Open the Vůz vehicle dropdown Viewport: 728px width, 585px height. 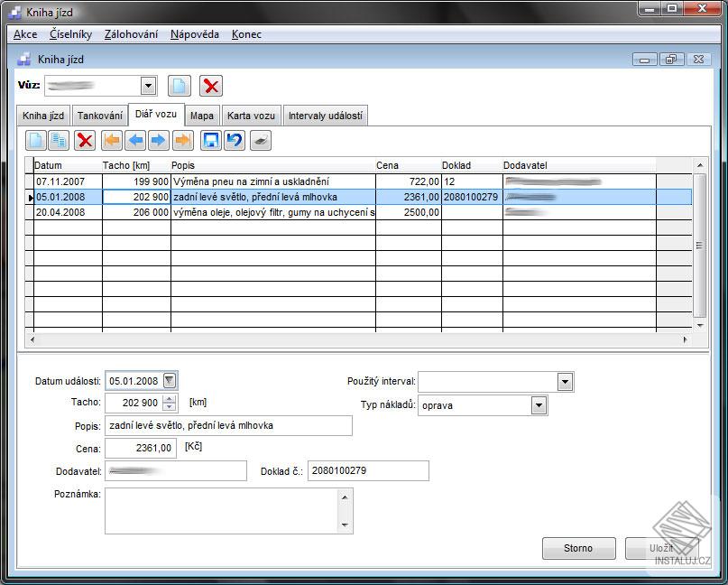149,87
